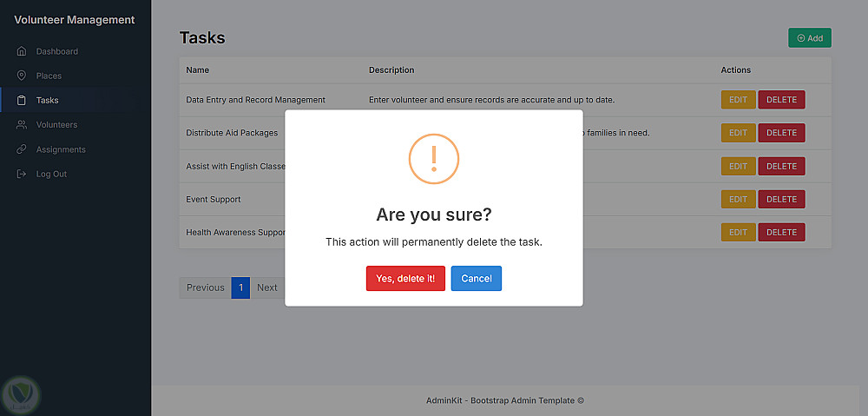The height and width of the screenshot is (416, 868).
Task: Click the Log Out arrow icon
Action: (22, 174)
